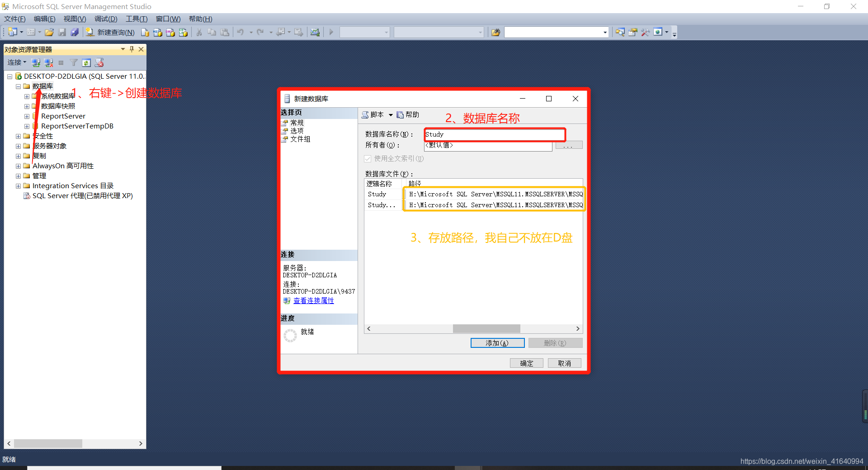Screen dimensions: 868x470
Task: Click the Find in Files folder icon
Action: point(496,32)
